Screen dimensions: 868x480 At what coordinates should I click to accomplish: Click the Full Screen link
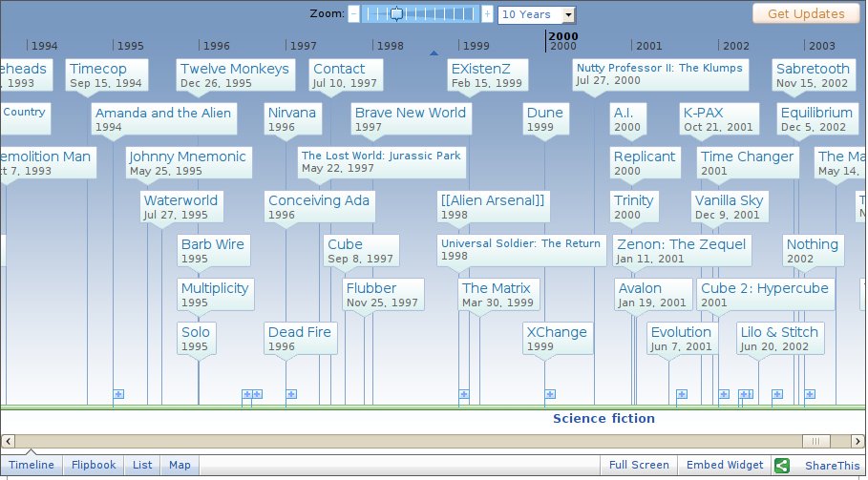639,465
